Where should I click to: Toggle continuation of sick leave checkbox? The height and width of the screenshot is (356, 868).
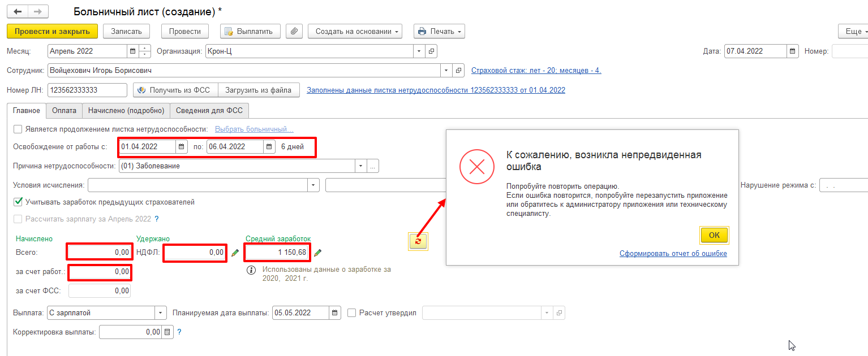(x=18, y=129)
